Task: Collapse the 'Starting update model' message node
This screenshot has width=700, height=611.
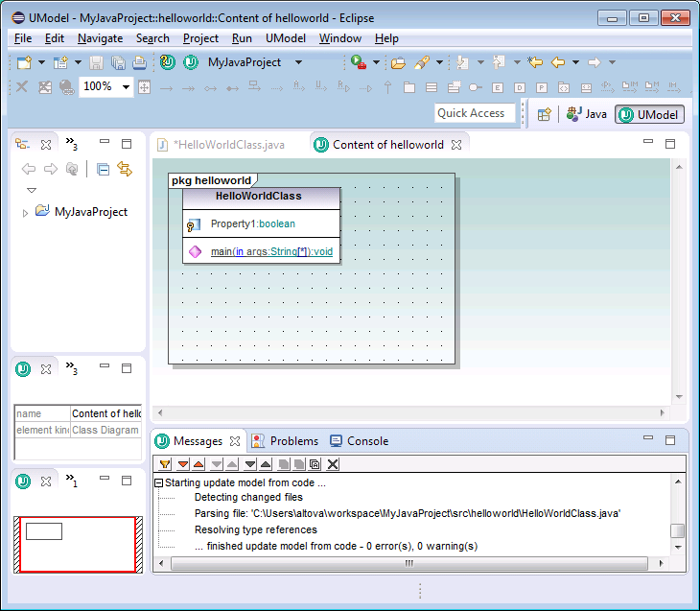Action: coord(159,483)
